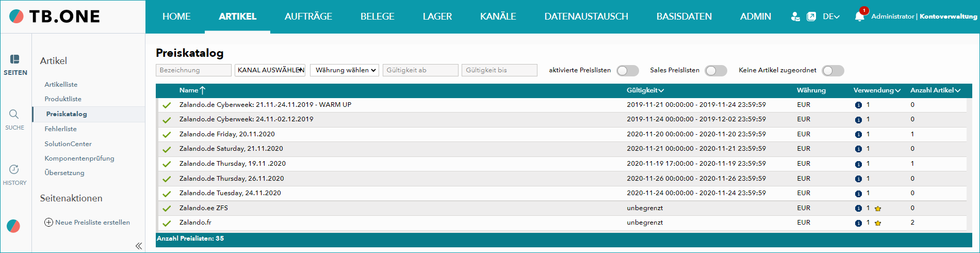
Task: Go to Produktliste in sidebar
Action: tap(63, 99)
